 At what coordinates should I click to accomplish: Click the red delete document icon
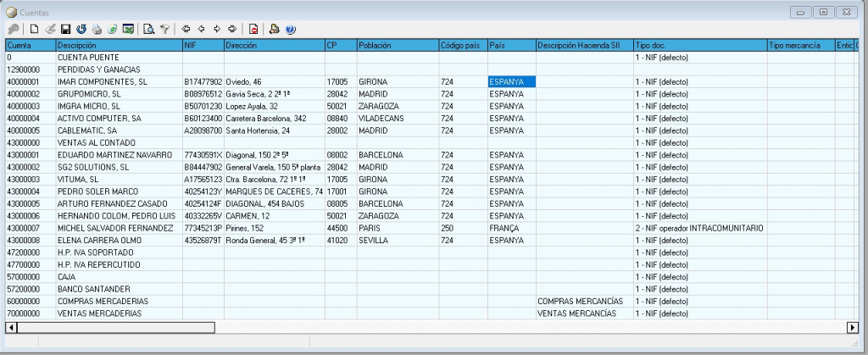coord(253,30)
